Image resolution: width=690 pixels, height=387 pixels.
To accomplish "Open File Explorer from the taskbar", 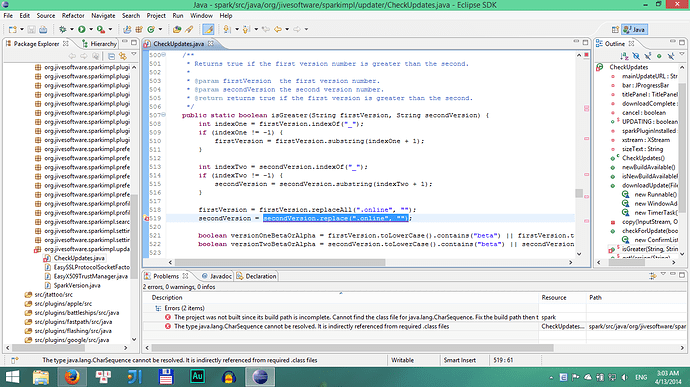I will pyautogui.click(x=40, y=377).
